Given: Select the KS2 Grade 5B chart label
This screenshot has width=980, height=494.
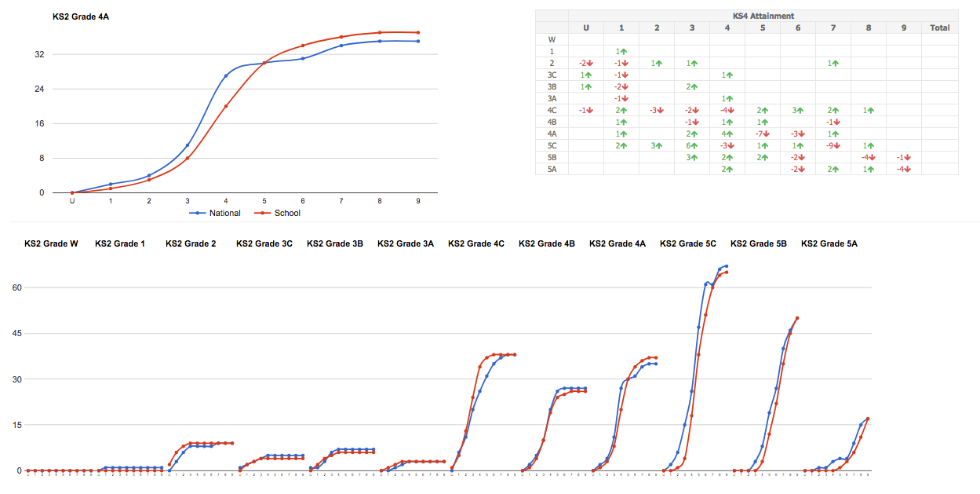Looking at the screenshot, I should 758,243.
